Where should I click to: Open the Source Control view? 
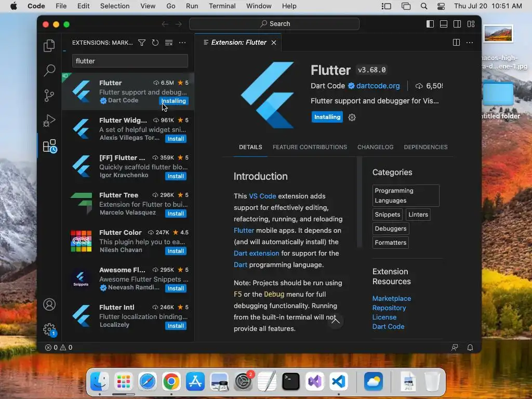pyautogui.click(x=49, y=96)
